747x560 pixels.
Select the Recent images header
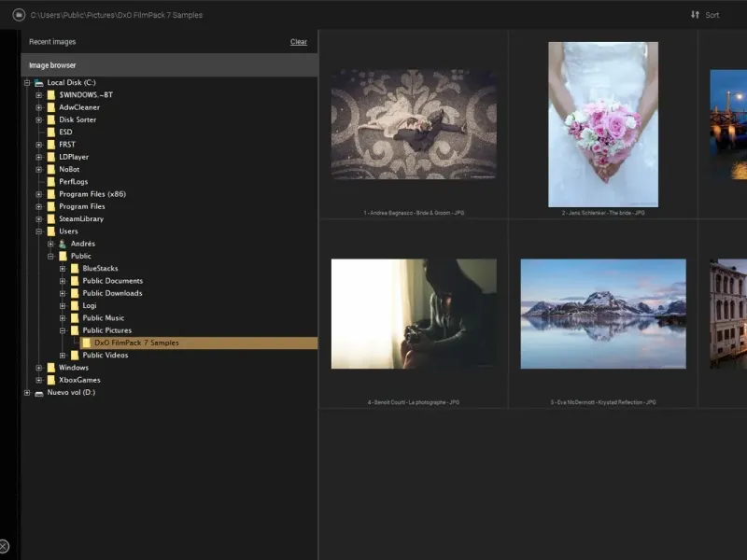click(x=52, y=42)
